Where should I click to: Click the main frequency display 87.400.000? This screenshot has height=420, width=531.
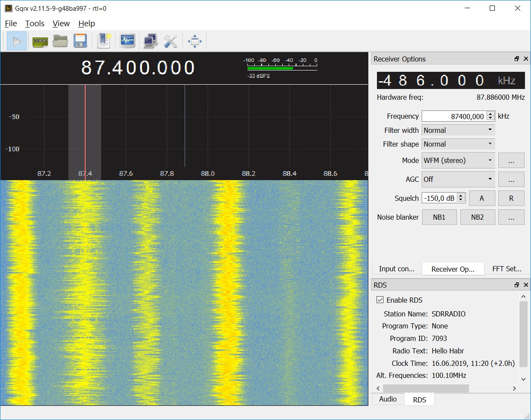pos(138,67)
